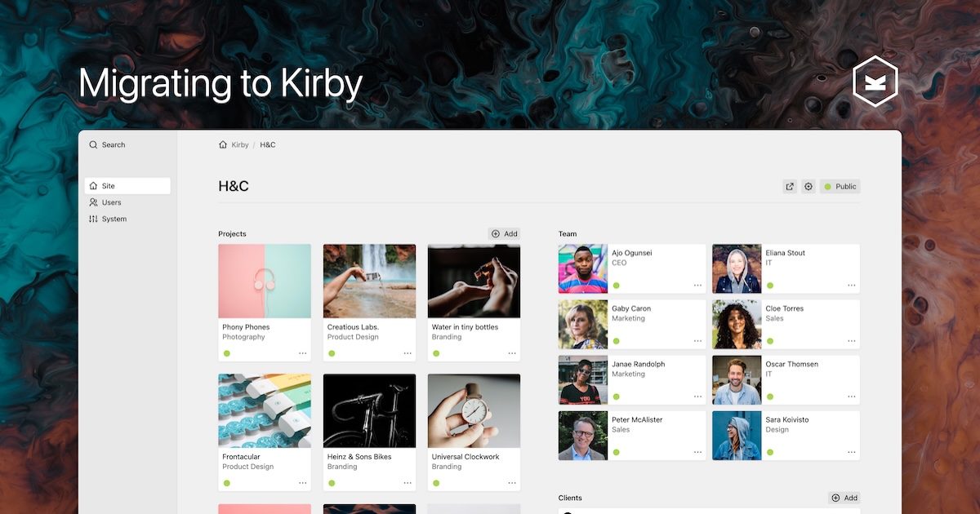The height and width of the screenshot is (514, 980).
Task: Click the breadcrumb home icon
Action: (x=223, y=144)
